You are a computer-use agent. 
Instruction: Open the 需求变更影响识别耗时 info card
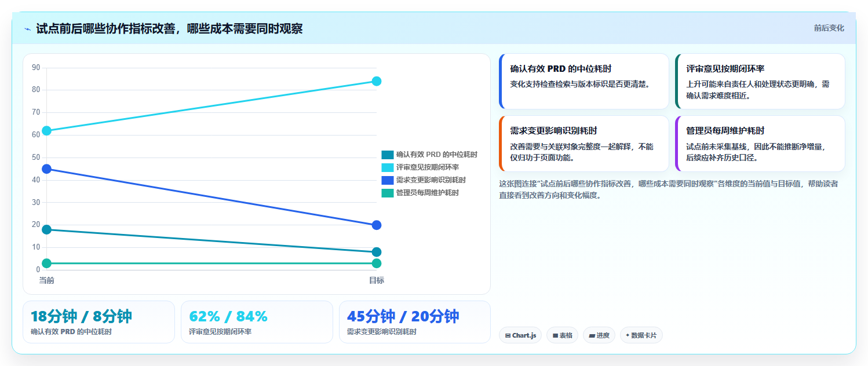(584, 144)
